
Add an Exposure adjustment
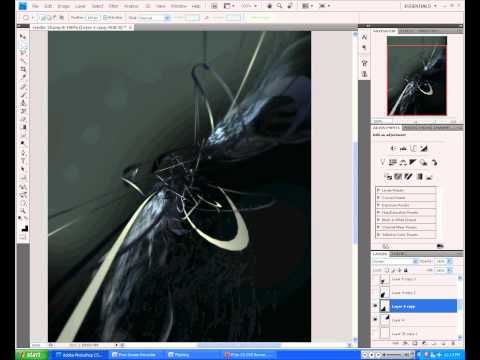pyautogui.click(x=424, y=148)
